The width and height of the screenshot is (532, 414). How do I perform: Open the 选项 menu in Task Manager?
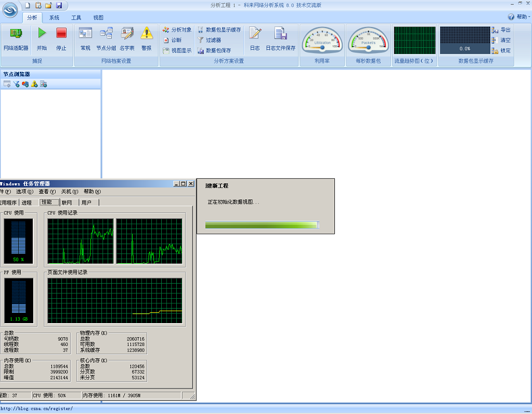tap(24, 192)
